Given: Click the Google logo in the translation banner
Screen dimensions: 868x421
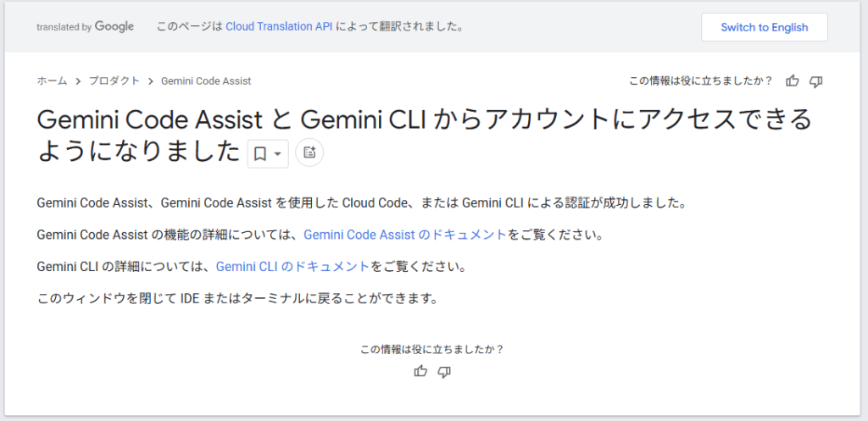Looking at the screenshot, I should click(114, 27).
